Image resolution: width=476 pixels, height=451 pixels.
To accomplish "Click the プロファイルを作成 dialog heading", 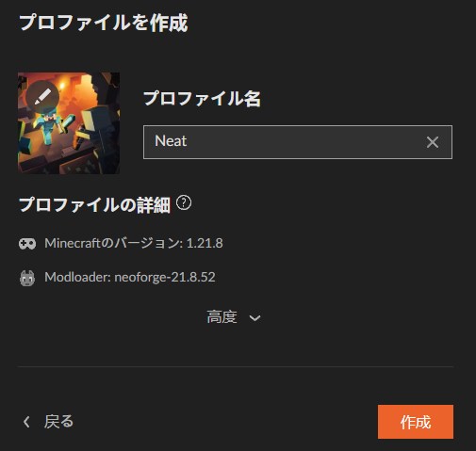I will [104, 23].
